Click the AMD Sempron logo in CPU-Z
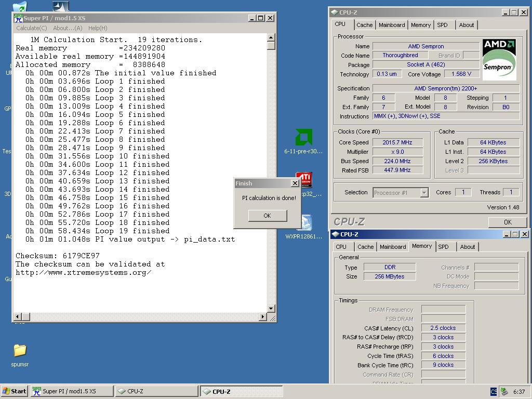The image size is (532, 399). tap(499, 59)
